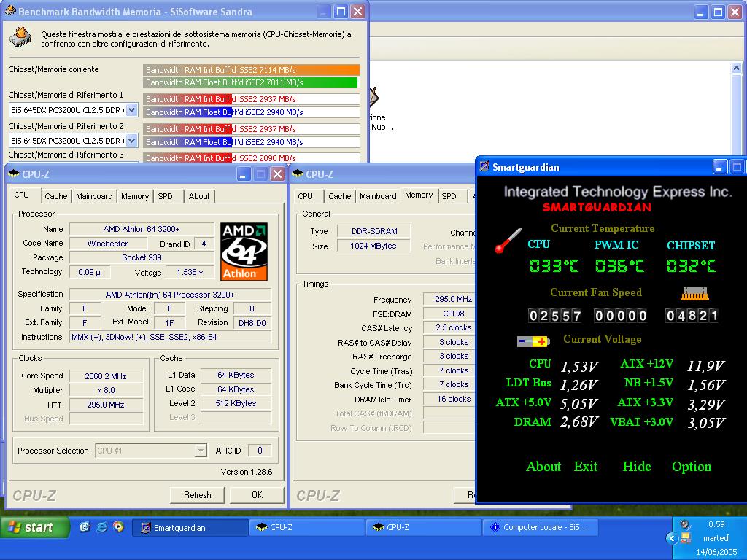747x560 pixels.
Task: Click the HTT 295.0 MHz value
Action: (x=106, y=405)
